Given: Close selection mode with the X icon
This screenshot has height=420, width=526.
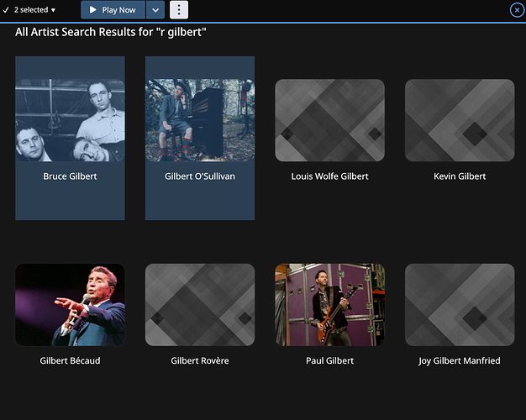Looking at the screenshot, I should click(x=517, y=10).
